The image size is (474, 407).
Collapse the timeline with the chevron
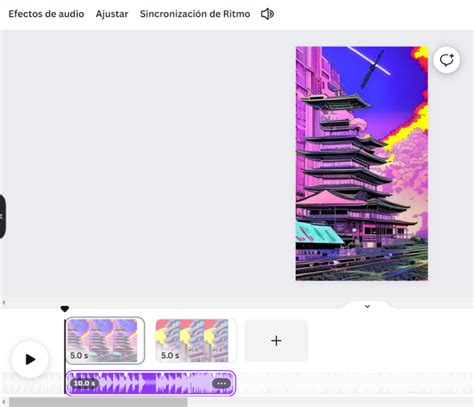(367, 306)
